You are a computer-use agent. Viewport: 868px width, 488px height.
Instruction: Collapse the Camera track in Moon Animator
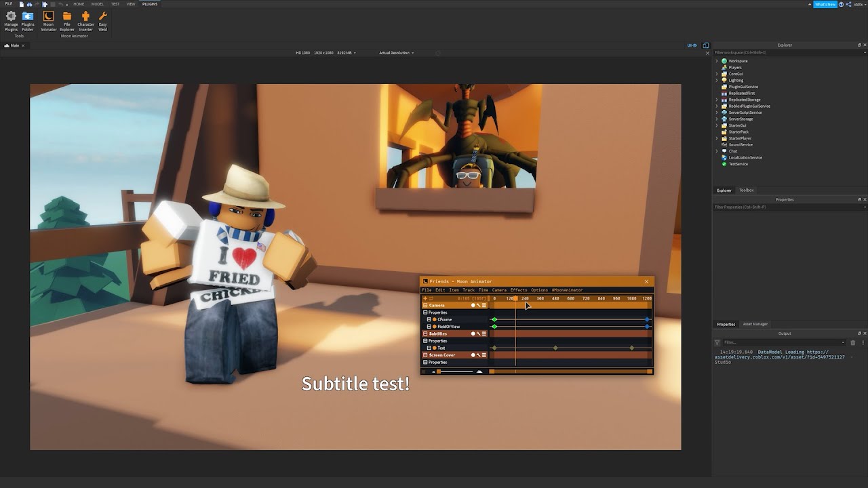(425, 306)
